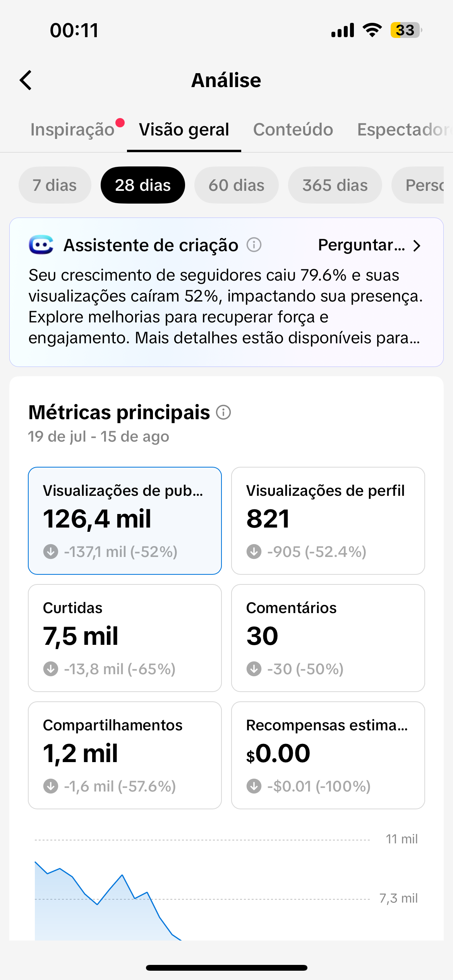Switch to the Inspiração tab
The width and height of the screenshot is (453, 980).
(x=72, y=130)
